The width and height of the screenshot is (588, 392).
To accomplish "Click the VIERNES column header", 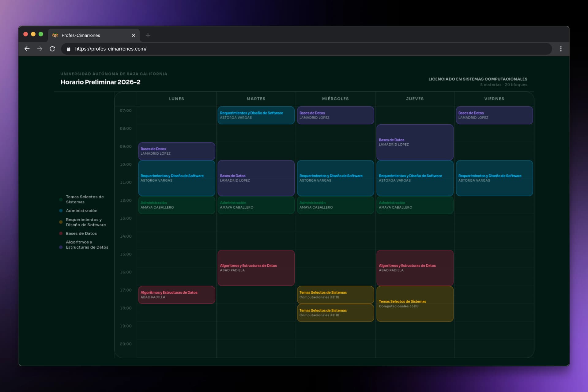I will point(494,99).
